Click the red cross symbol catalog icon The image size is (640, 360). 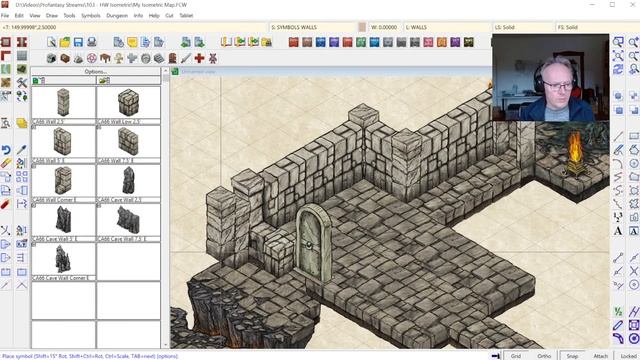click(200, 58)
